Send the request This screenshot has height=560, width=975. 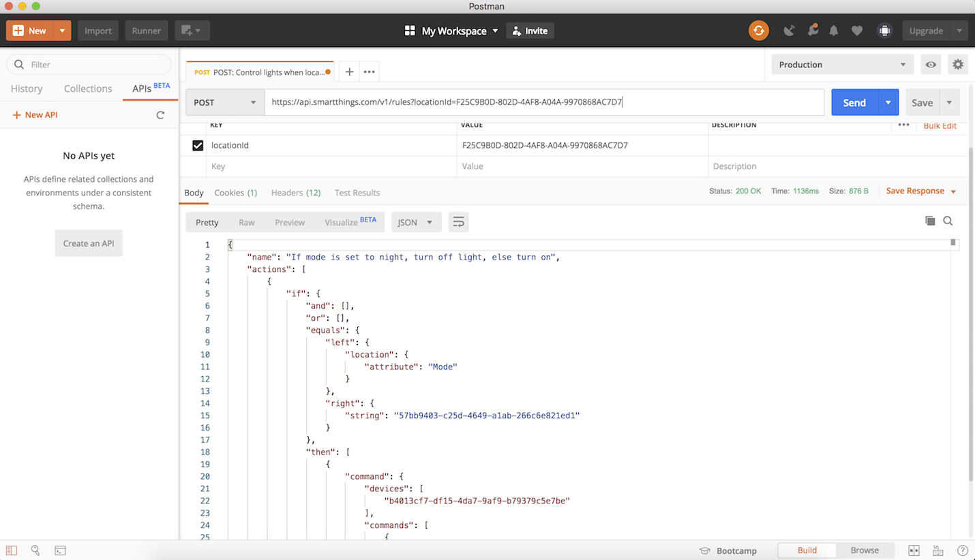tap(854, 102)
